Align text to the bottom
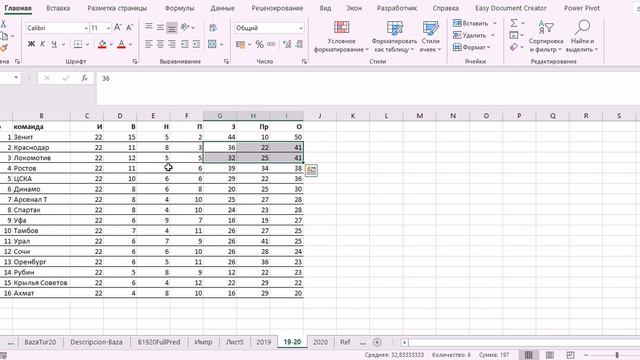 tap(172, 27)
